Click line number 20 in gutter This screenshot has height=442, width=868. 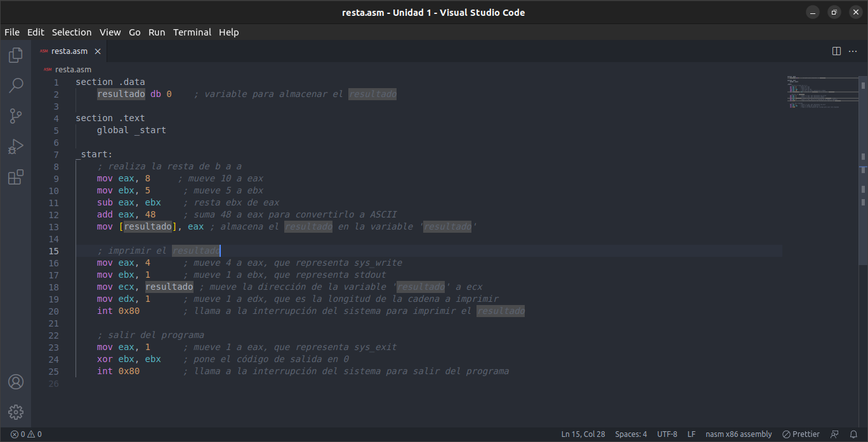click(x=53, y=311)
